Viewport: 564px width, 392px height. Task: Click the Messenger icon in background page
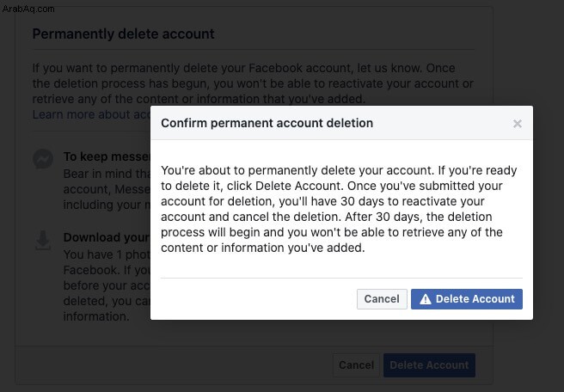(x=43, y=158)
